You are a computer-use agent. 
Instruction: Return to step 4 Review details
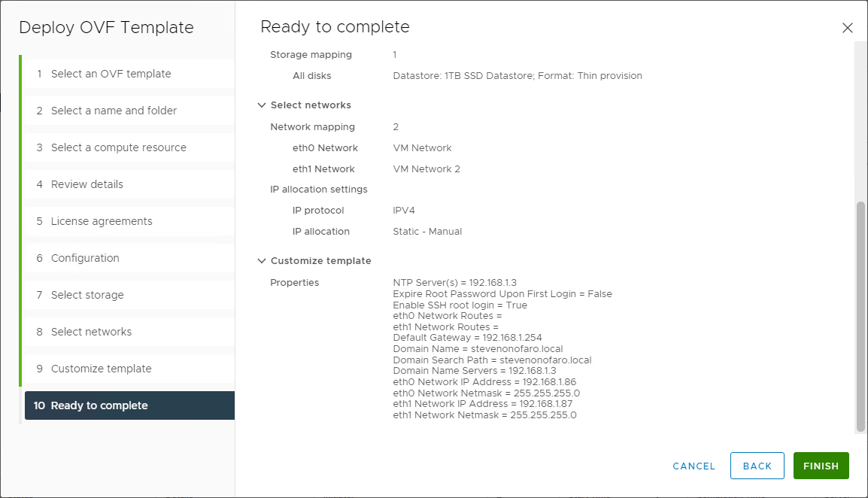tap(86, 184)
